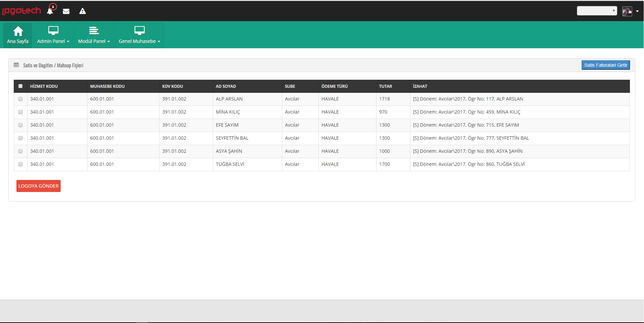Click the logotech logo

21,11
